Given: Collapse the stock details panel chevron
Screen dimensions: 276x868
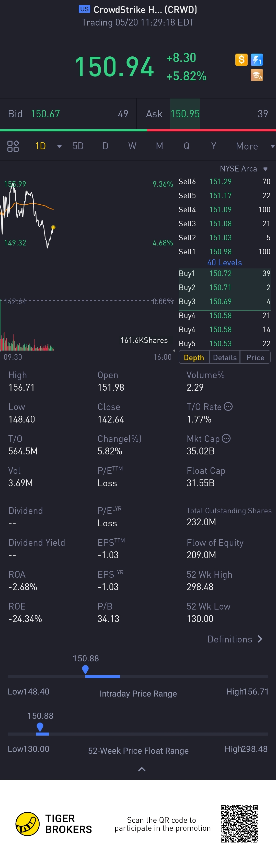Looking at the screenshot, I should [142, 769].
